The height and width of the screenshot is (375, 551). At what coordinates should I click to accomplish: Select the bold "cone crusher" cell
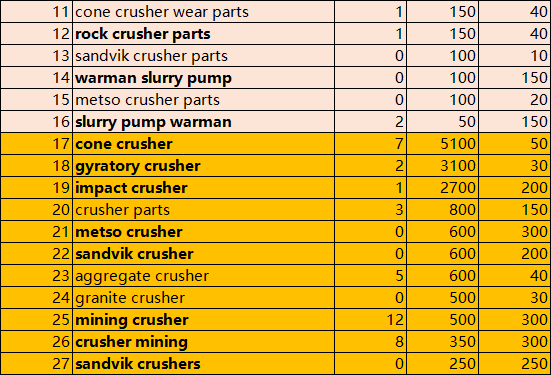(203, 144)
